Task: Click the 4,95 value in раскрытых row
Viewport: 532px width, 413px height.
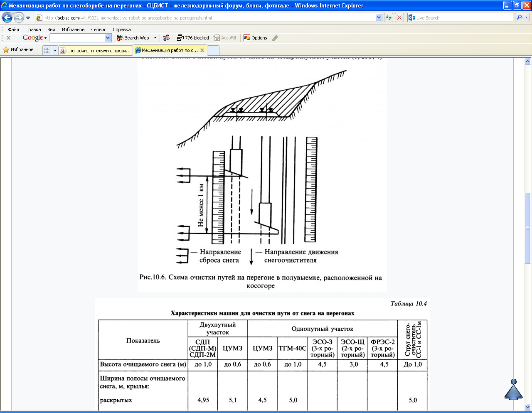Action: (203, 400)
